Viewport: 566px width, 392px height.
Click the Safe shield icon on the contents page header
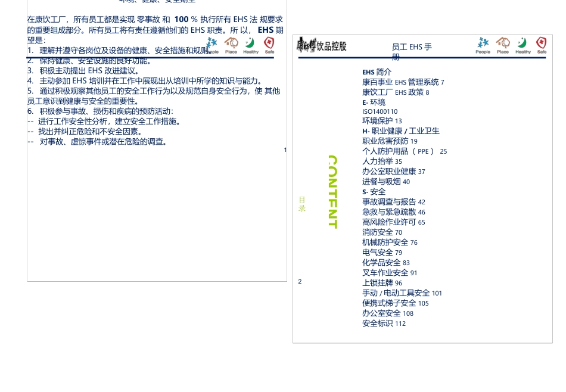tap(541, 45)
